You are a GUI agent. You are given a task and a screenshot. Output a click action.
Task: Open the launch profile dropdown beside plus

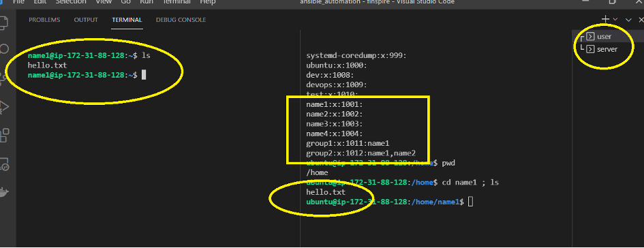click(615, 19)
